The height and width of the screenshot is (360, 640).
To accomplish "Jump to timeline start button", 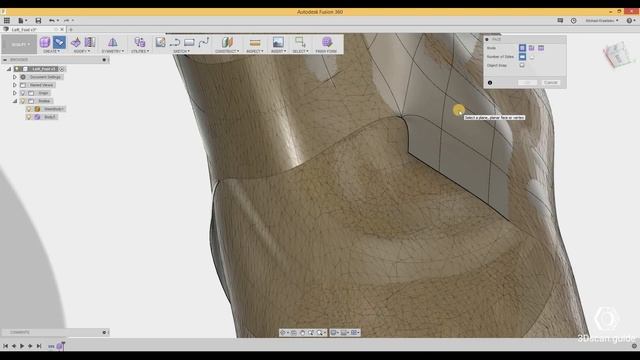I will coord(5,346).
